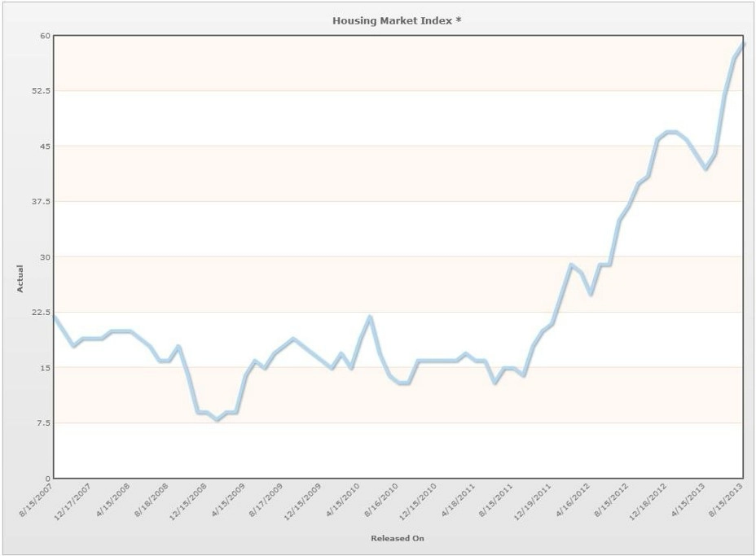Click the vertical Actual axis title
Screen dimensions: 756x556
click(x=20, y=278)
